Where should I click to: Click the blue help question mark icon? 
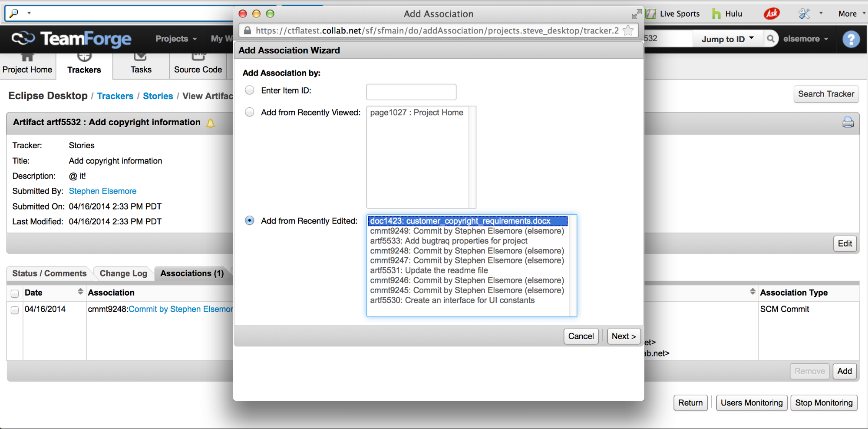tap(851, 40)
